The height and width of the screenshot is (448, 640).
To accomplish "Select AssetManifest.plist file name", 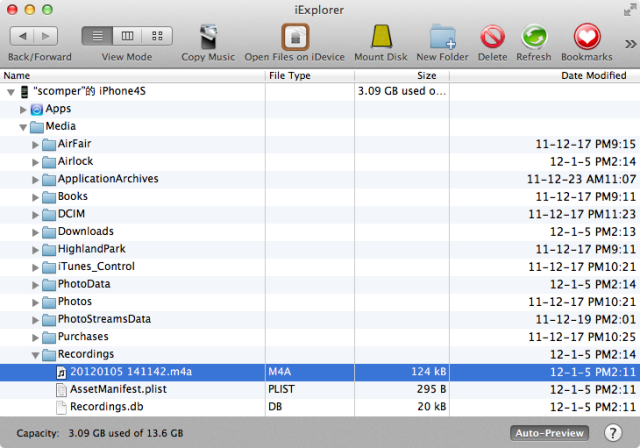I will [118, 389].
